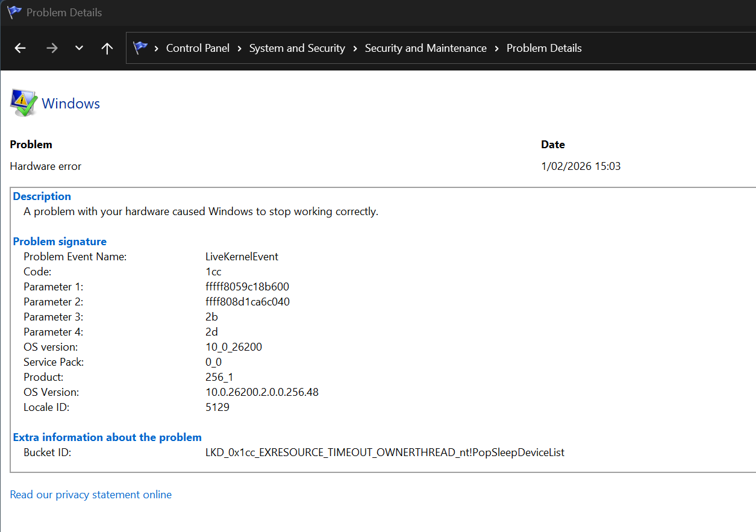756x532 pixels.
Task: Open Security and Maintenance breadcrumb
Action: [426, 48]
